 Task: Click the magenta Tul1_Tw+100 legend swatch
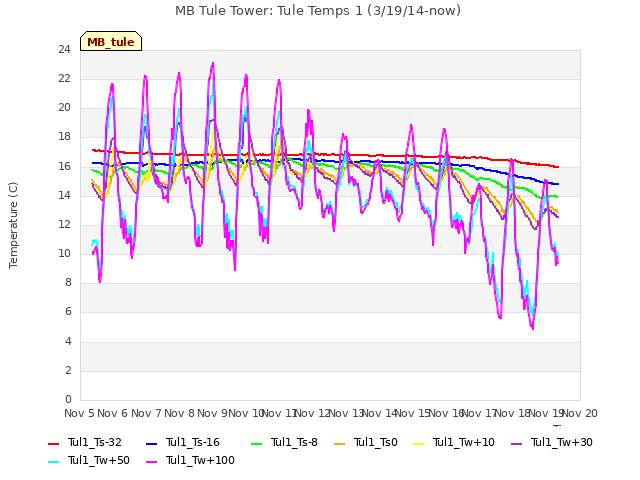click(x=151, y=462)
